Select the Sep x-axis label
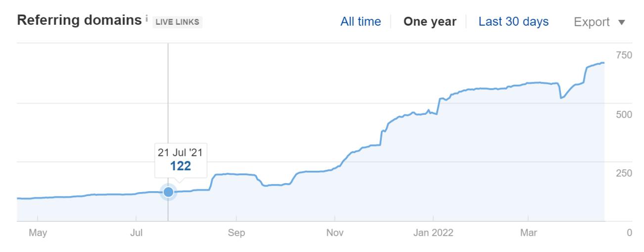The height and width of the screenshot is (252, 644). tap(236, 233)
